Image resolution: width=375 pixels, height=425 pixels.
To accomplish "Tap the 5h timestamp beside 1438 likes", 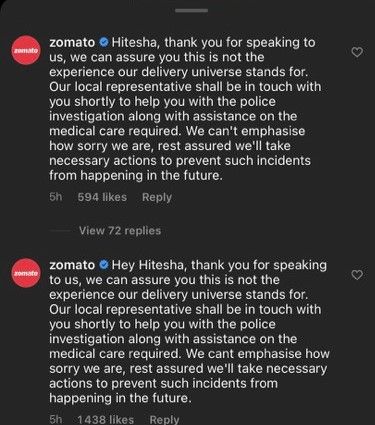I will (x=56, y=419).
